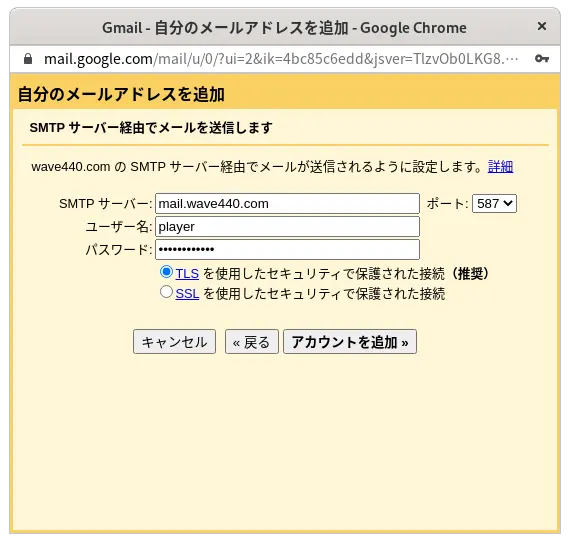This screenshot has height=543, width=570.
Task: Open the 詳細 help link
Action: (500, 167)
